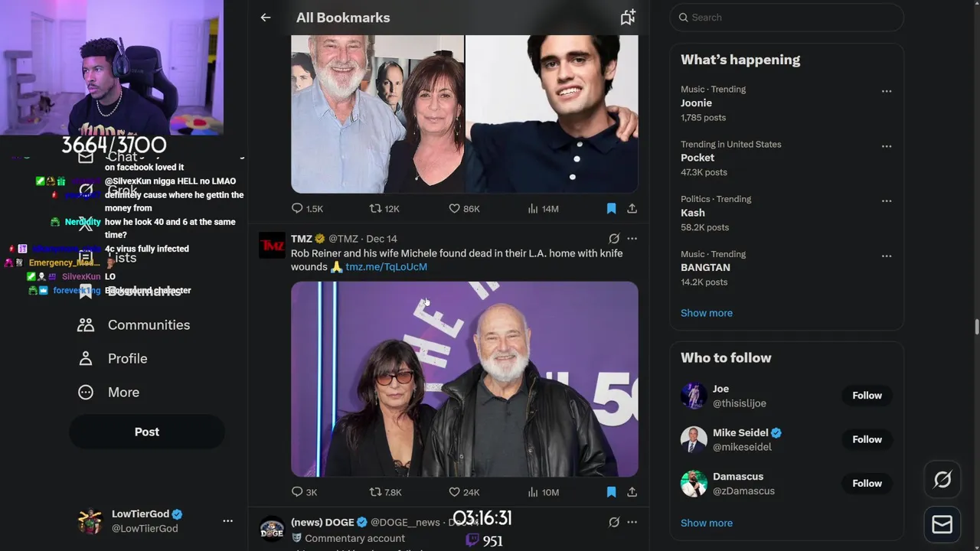Open more options for TMZ post
The height and width of the screenshot is (551, 980).
pos(632,239)
